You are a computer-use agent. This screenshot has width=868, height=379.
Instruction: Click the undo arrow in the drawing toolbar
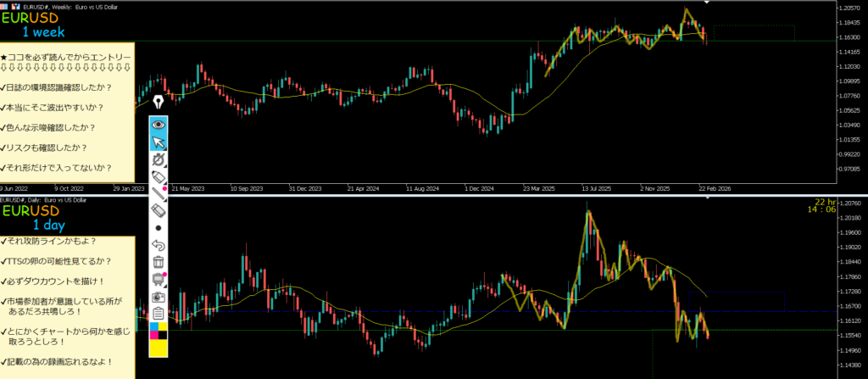(159, 246)
